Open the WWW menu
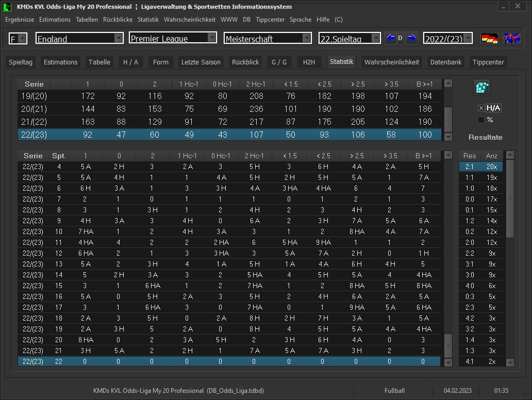Viewport: 532px width, 400px height. click(x=229, y=20)
